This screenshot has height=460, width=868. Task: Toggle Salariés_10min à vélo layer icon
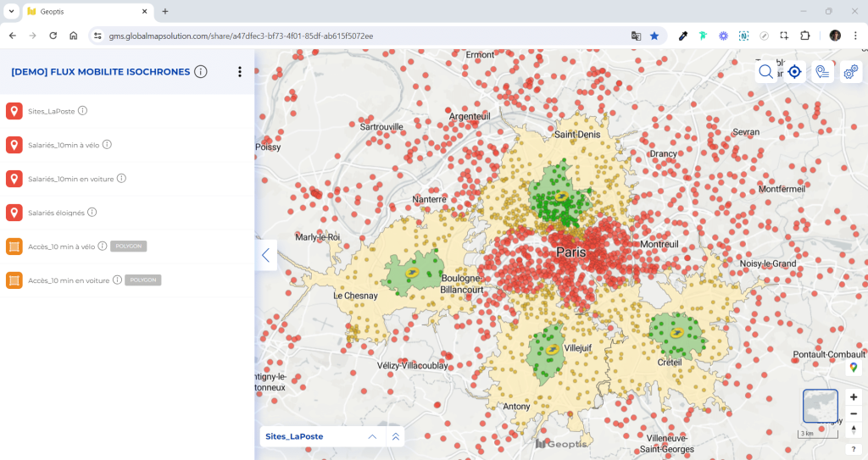(14, 145)
